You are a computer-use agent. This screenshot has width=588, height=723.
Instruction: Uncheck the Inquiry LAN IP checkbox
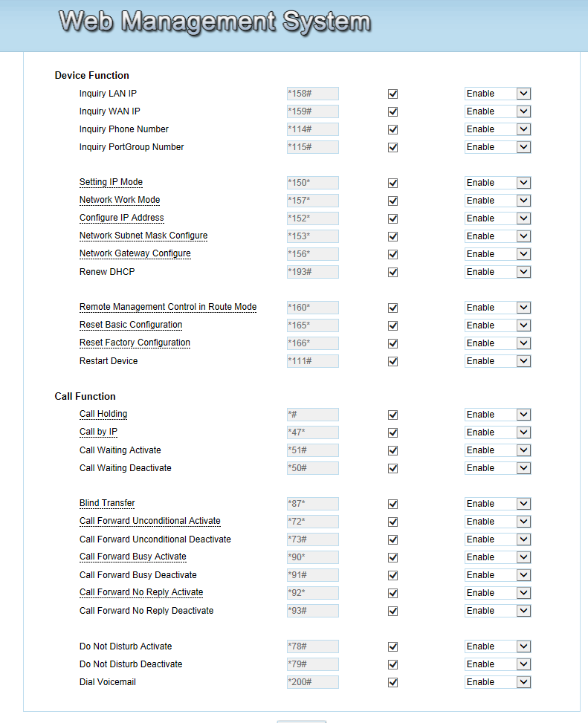pyautogui.click(x=393, y=94)
